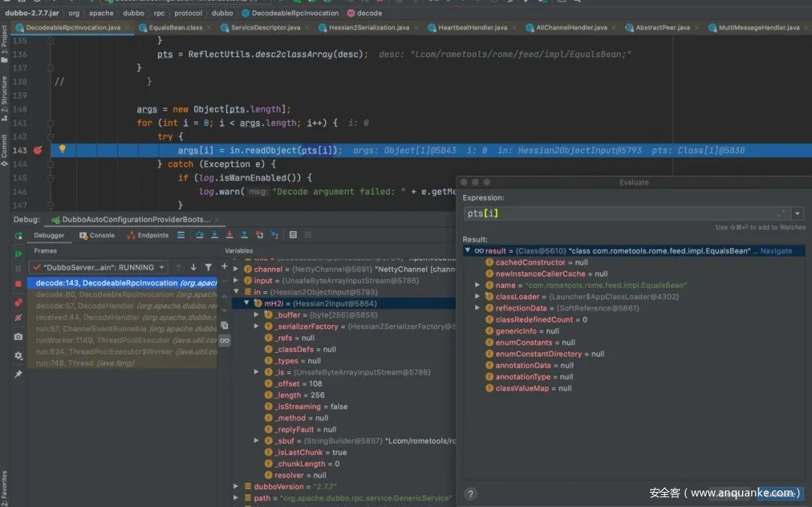Expand the classLoader node in Result tree

[x=477, y=296]
